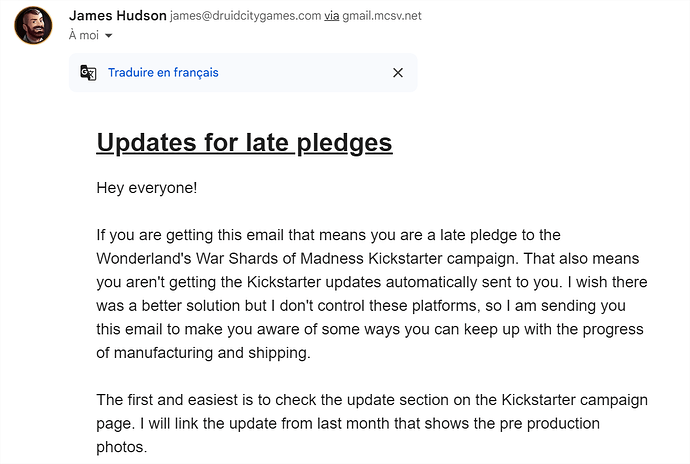Open James Hudson's profile avatar
Screen dimensions: 690x464
coord(33,25)
